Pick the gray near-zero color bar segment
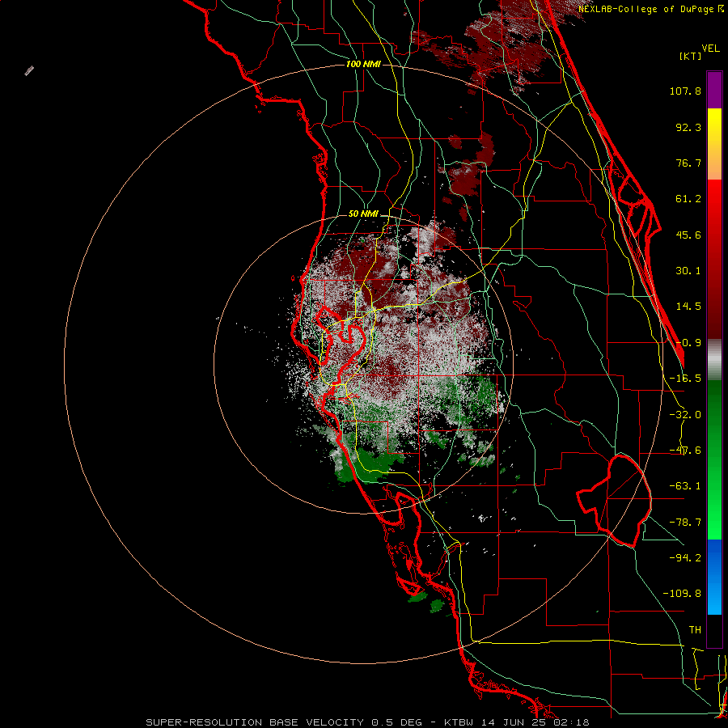728x728 pixels. tap(714, 360)
